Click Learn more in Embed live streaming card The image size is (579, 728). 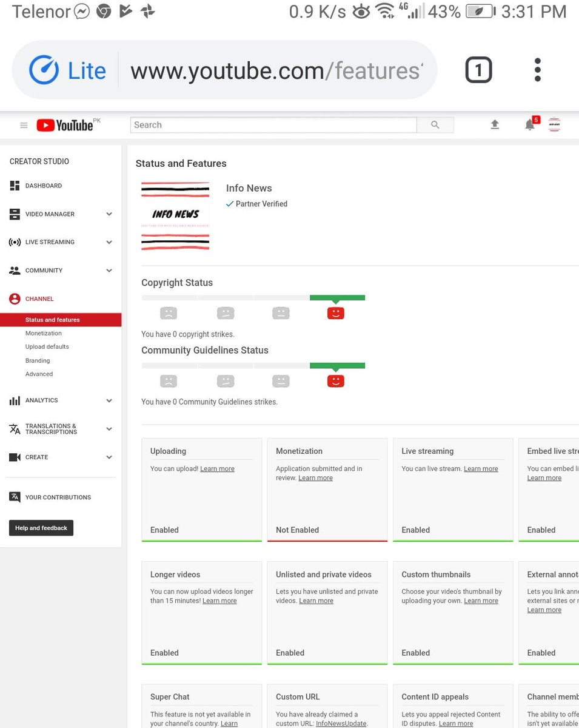coord(544,478)
